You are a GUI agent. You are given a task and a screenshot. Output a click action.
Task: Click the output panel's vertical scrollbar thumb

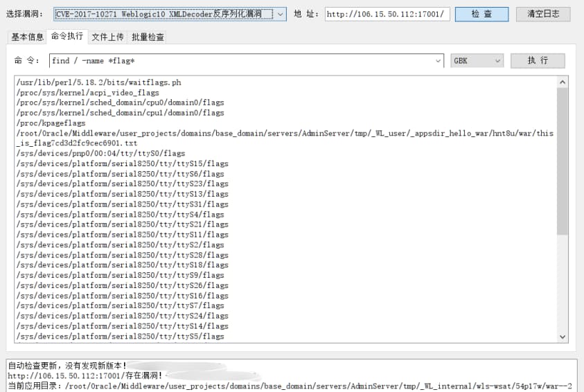pos(562,159)
